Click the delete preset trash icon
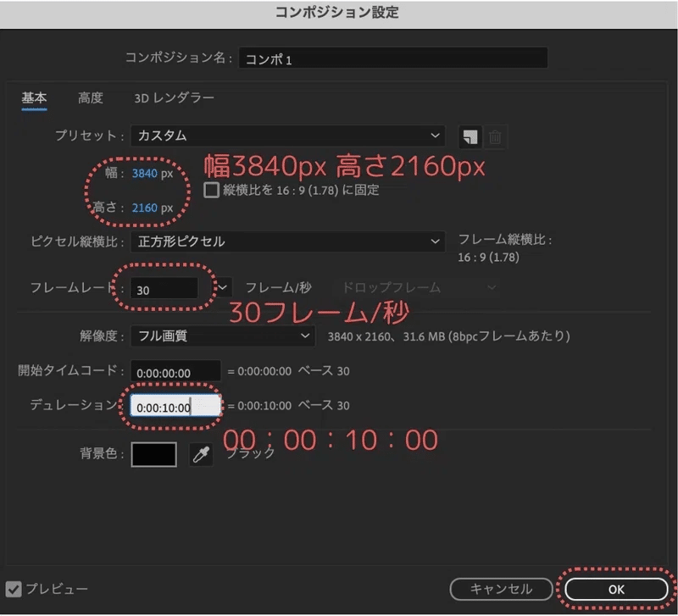The width and height of the screenshot is (678, 616). 495,137
